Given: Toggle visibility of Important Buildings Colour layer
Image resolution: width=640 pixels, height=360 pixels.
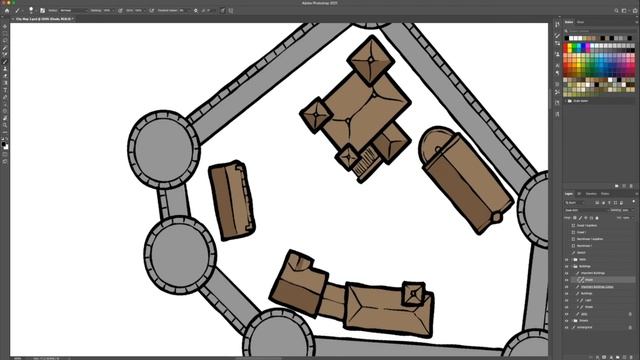Looking at the screenshot, I should [567, 287].
